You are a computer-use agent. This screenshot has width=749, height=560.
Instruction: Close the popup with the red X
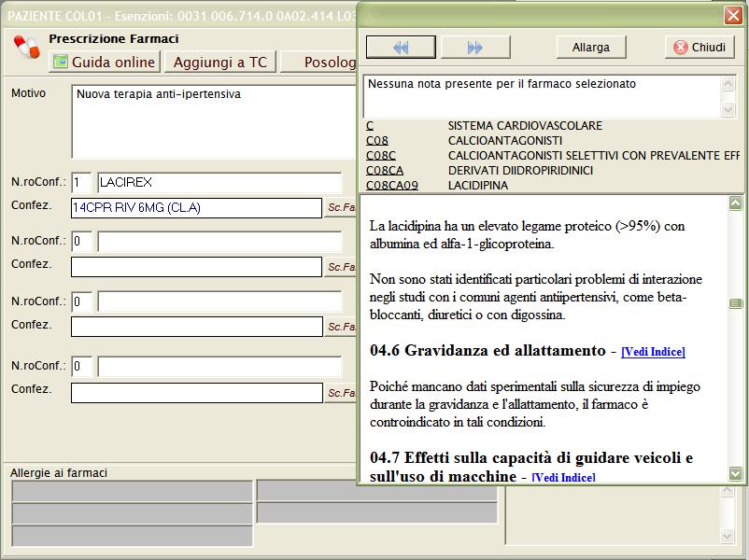pos(733,15)
